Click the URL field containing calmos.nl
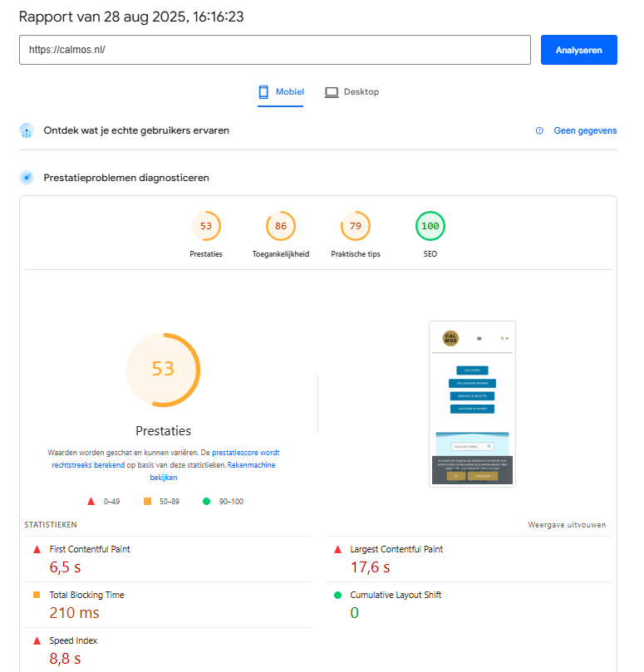 tap(274, 50)
